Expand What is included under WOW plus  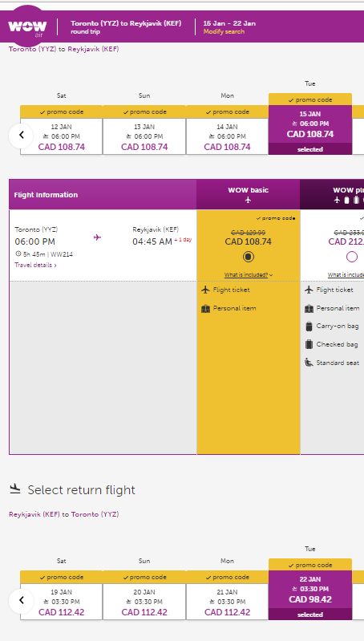click(x=346, y=274)
